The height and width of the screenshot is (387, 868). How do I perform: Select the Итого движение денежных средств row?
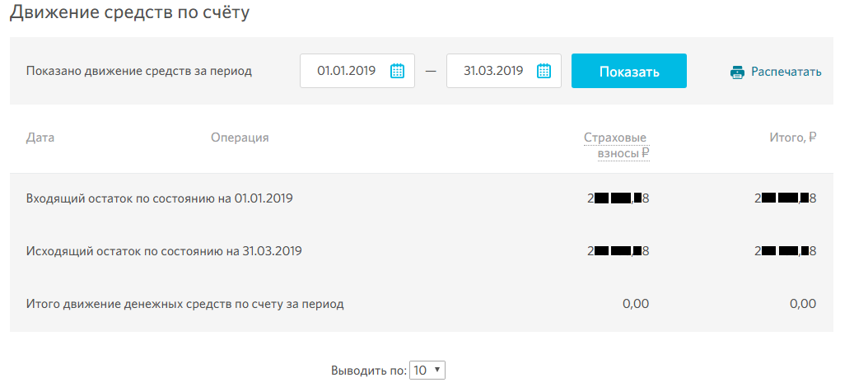[x=185, y=304]
